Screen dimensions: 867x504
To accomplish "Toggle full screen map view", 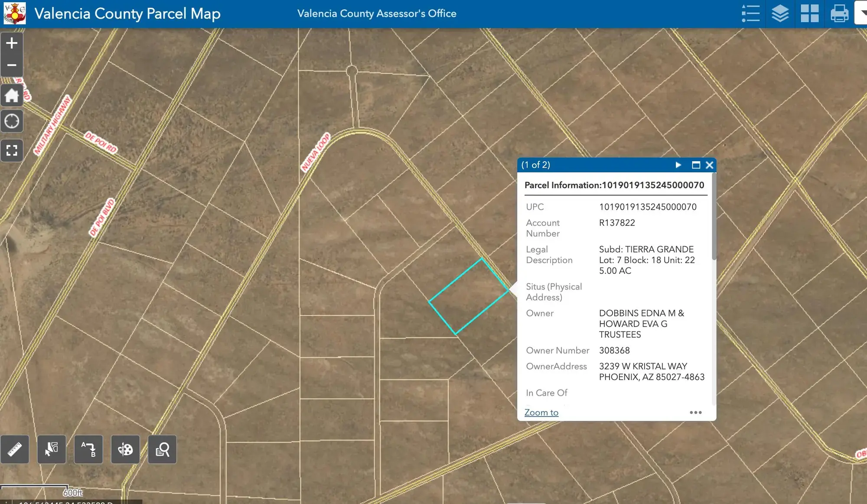I will click(x=12, y=150).
